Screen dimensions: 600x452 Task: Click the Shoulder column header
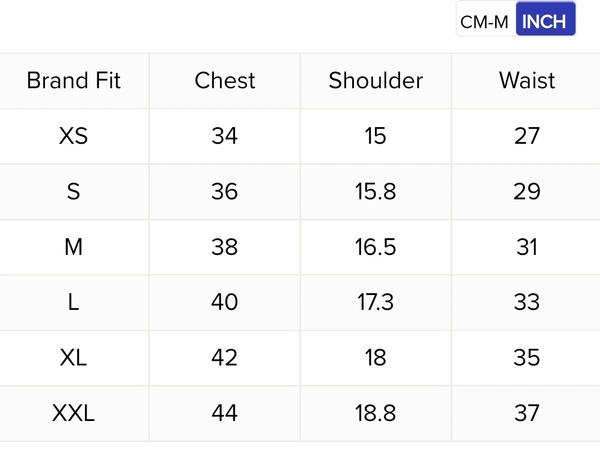click(x=376, y=81)
